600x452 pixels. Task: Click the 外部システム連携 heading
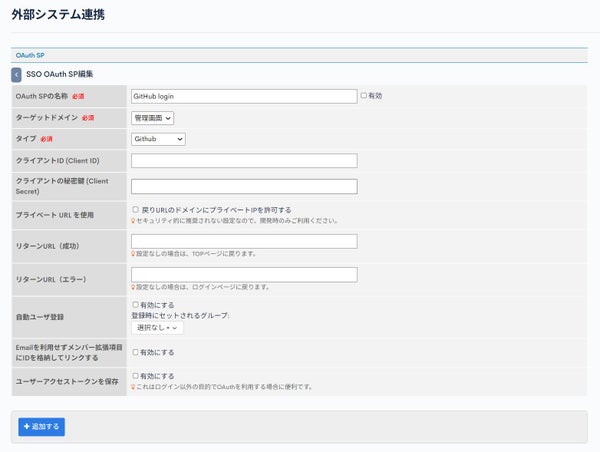coord(58,15)
